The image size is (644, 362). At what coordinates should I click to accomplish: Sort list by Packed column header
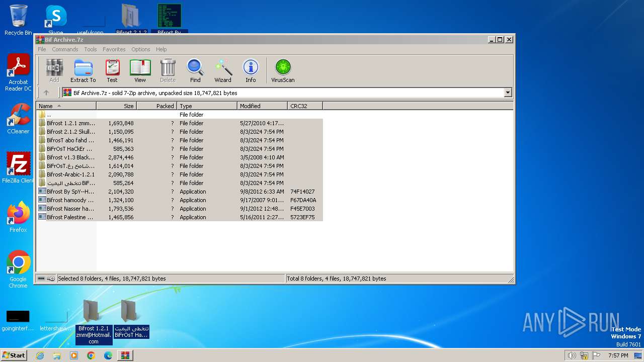click(156, 106)
